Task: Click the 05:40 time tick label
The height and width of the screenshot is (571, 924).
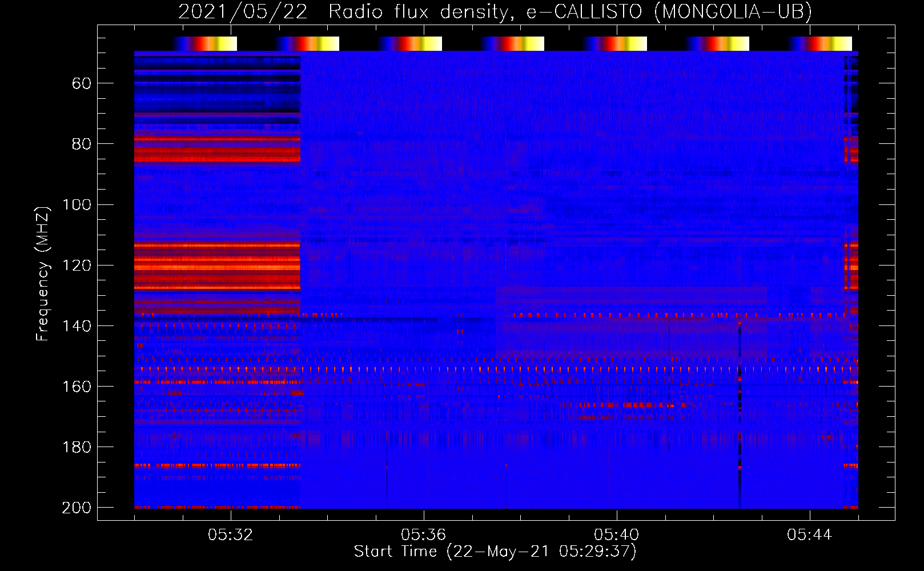Action: [617, 534]
